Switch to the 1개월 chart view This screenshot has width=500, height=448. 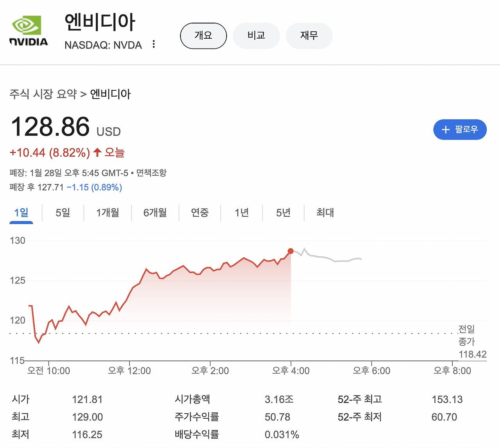(107, 213)
